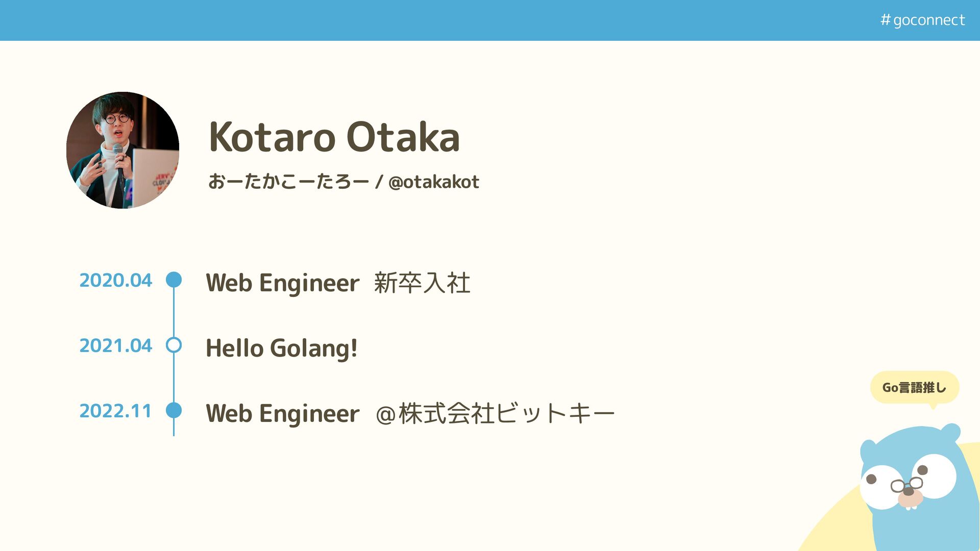Select the 2020.04 date label
The height and width of the screenshot is (551, 980).
pos(116,280)
